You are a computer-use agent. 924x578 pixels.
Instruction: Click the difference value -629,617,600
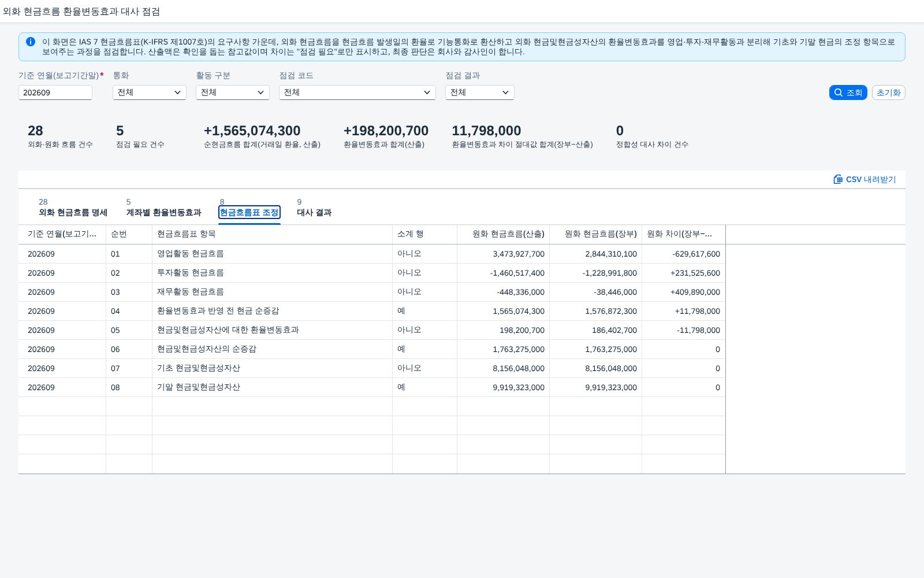[x=696, y=254]
